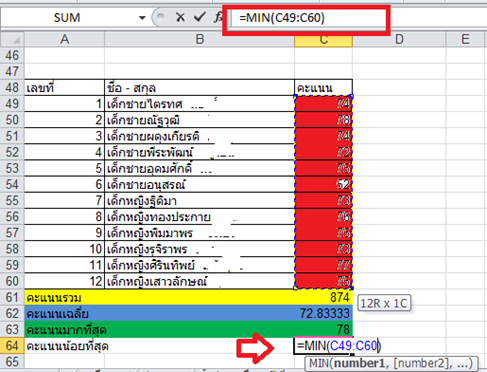Select name cell เด็กชายณัฐวุฒิ

pos(200,120)
